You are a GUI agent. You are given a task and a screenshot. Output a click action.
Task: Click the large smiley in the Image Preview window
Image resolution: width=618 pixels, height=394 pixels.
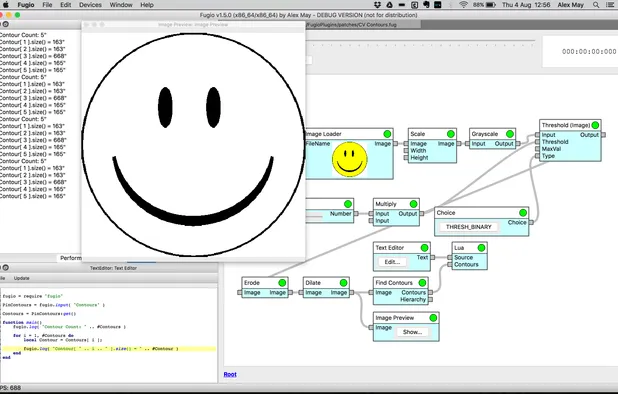[x=194, y=145]
